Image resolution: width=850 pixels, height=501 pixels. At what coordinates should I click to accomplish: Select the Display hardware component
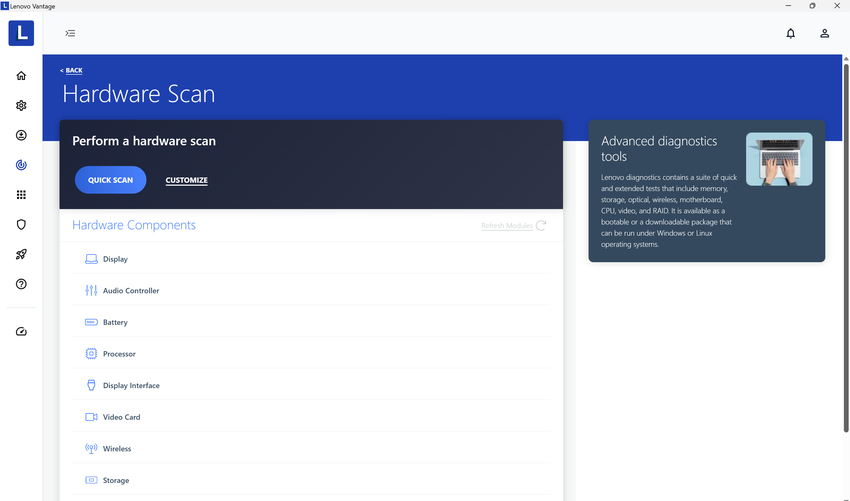115,259
